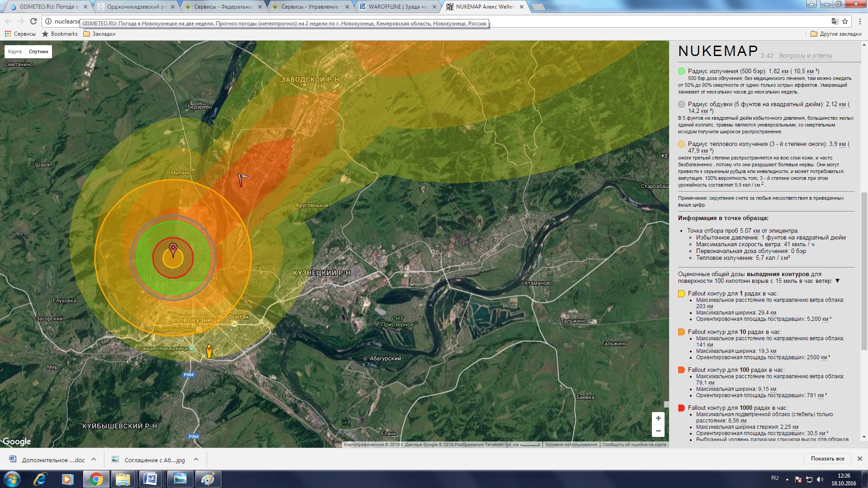868x488 pixels.
Task: Click the white sample point flag
Action: (x=243, y=179)
